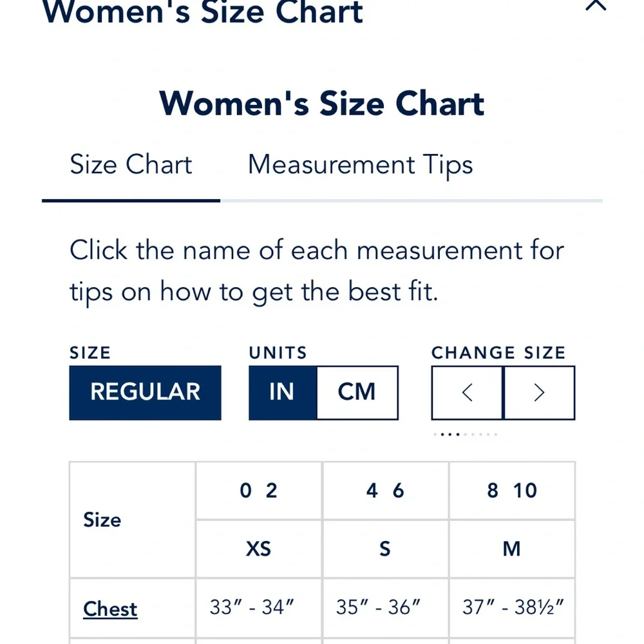Select the XS size column header

258,549
